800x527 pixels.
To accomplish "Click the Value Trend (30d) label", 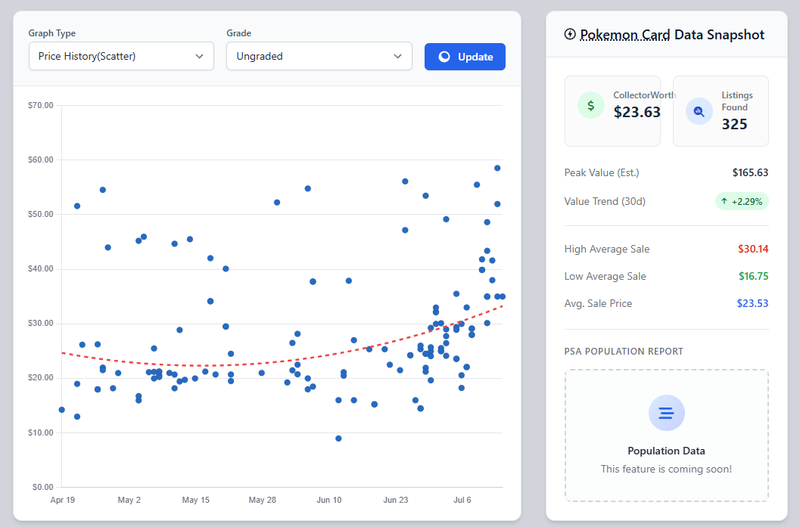I will (605, 202).
